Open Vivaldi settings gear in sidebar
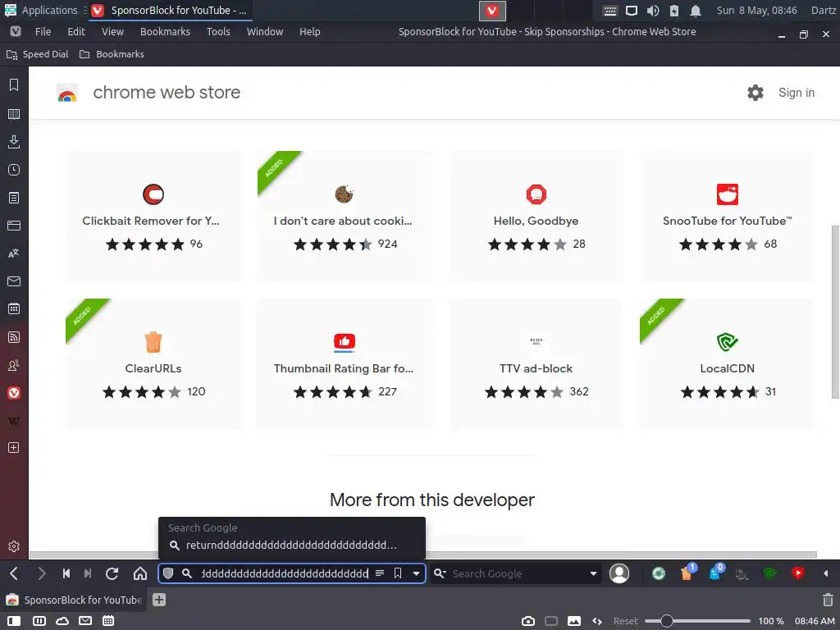Screen dimensions: 840x630 (x=14, y=546)
